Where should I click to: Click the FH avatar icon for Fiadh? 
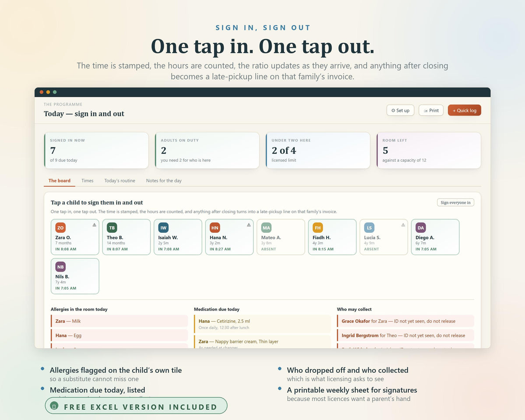click(318, 227)
